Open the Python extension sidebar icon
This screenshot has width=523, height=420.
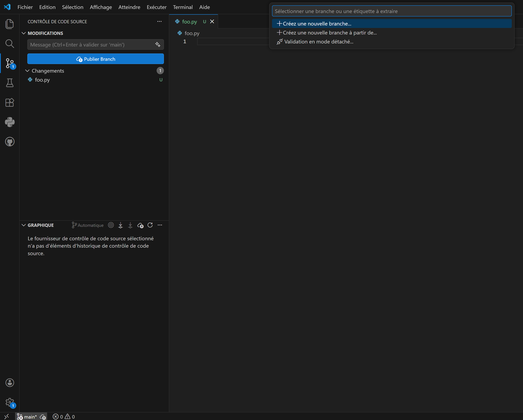tap(10, 122)
